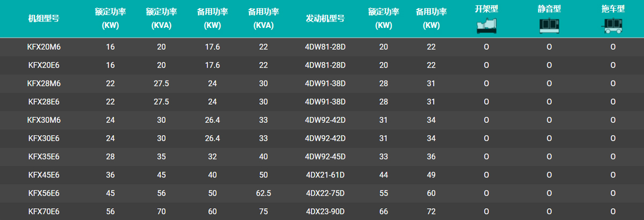Click the KFX45E6 model name
The width and height of the screenshot is (644, 220).
tap(44, 175)
